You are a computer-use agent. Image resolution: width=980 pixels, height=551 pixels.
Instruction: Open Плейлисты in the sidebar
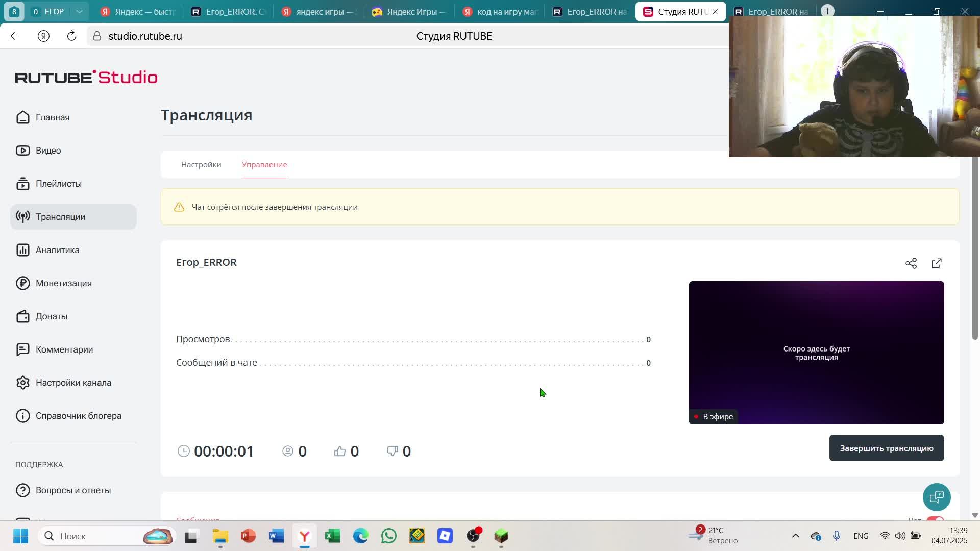pos(58,184)
